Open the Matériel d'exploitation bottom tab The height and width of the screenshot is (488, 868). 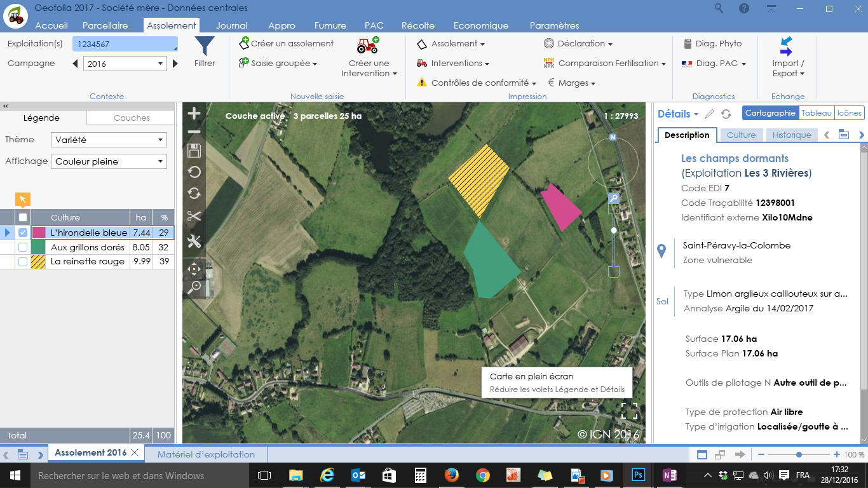(x=206, y=454)
